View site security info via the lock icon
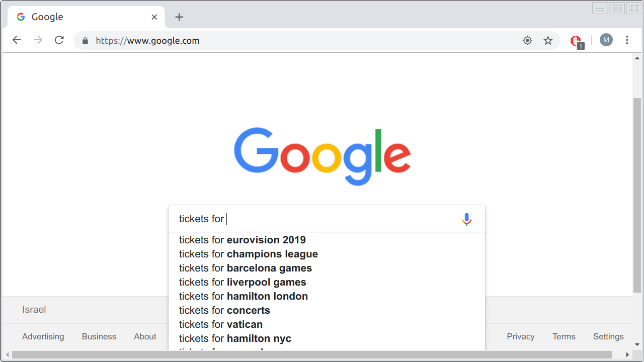 pyautogui.click(x=85, y=40)
